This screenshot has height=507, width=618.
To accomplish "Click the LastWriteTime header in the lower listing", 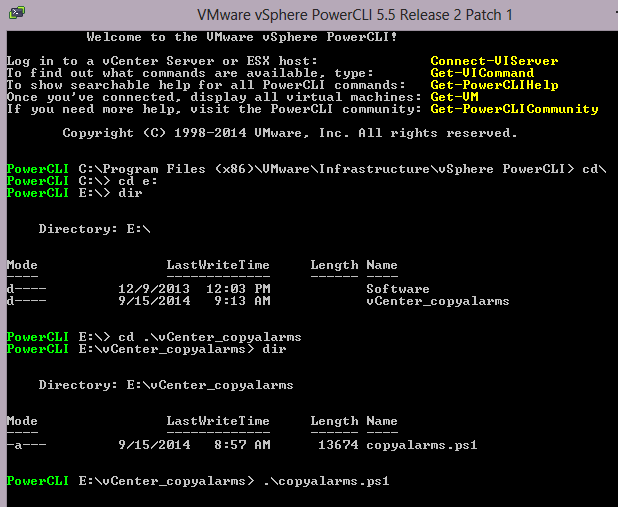I will 218,421.
